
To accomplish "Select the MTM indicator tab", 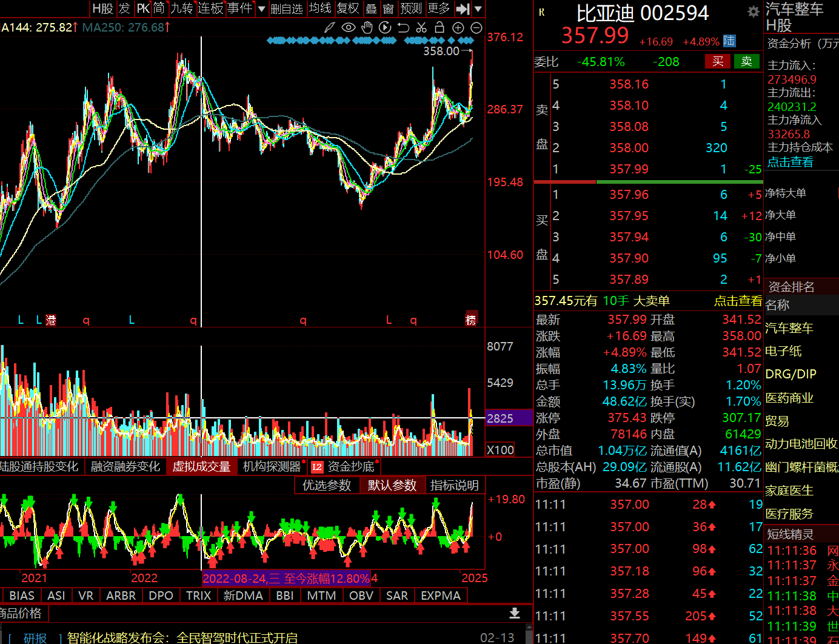I will coord(322,595).
